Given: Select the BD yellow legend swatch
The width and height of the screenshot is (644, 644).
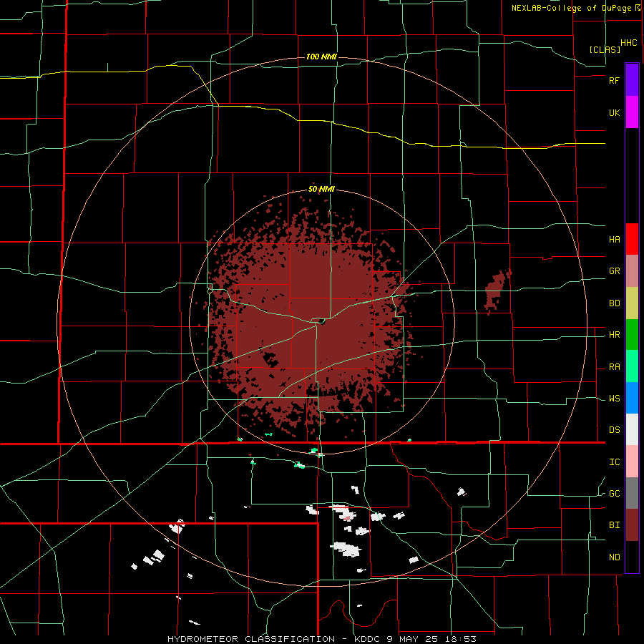Looking at the screenshot, I should pos(632,303).
